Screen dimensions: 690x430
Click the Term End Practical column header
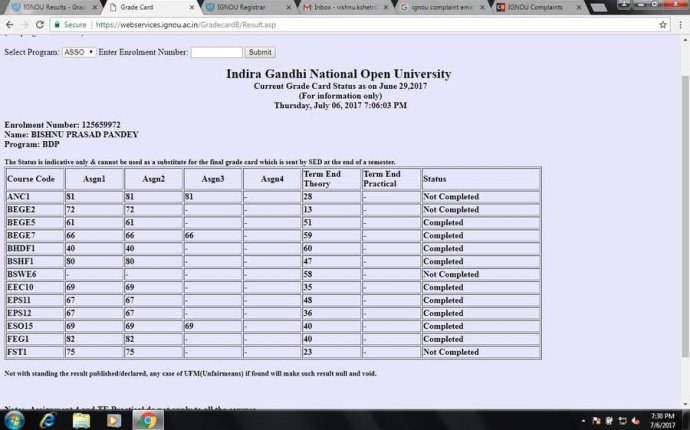tap(391, 179)
